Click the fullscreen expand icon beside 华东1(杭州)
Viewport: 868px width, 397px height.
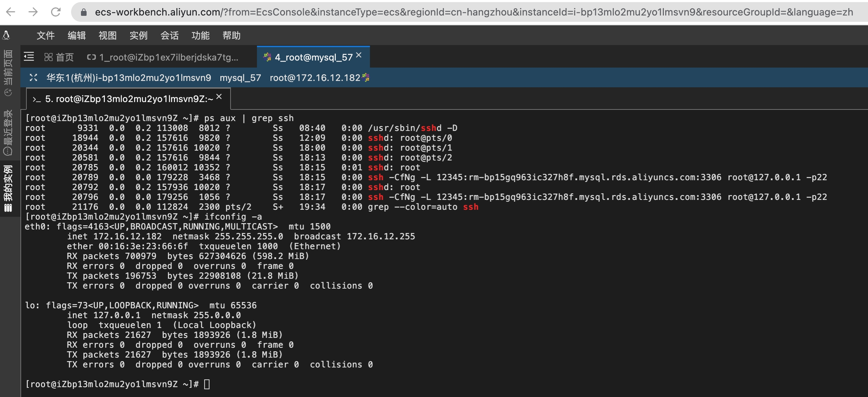pos(33,77)
